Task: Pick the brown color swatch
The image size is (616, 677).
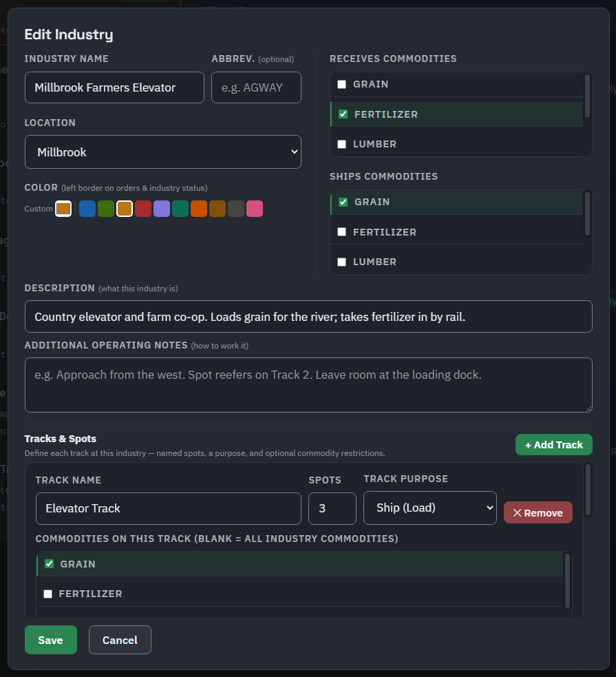Action: [x=217, y=209]
